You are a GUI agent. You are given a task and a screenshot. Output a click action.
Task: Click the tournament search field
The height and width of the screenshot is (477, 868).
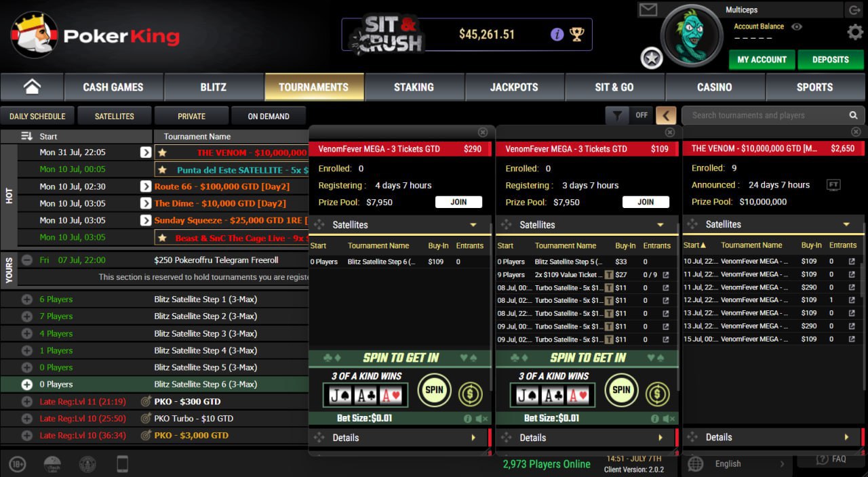[766, 115]
